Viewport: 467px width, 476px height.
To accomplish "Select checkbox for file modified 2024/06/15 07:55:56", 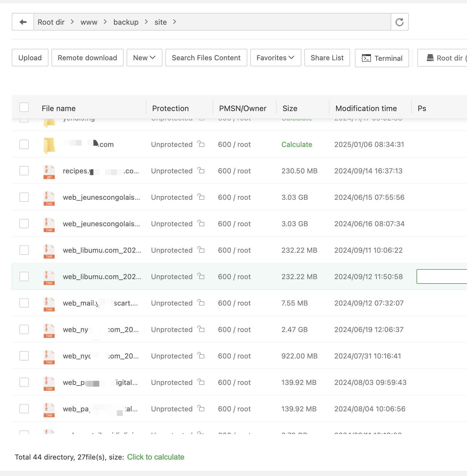I will (x=24, y=197).
